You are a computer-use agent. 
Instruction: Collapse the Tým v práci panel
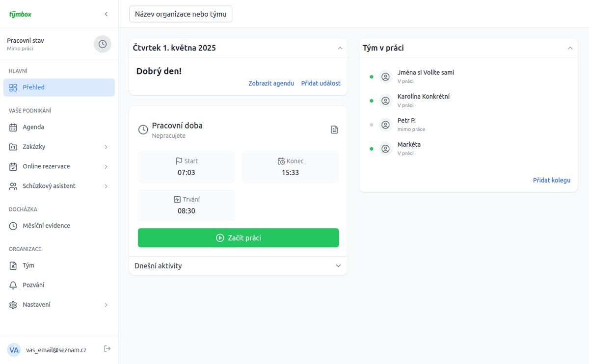coord(570,48)
